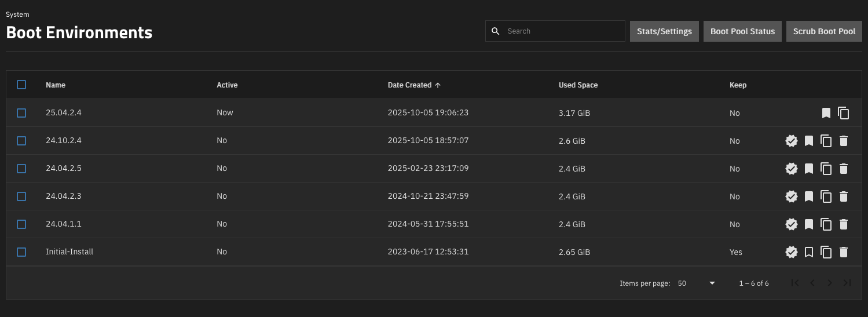This screenshot has height=317, width=868.
Task: Sort table by Name column header
Action: [56, 85]
